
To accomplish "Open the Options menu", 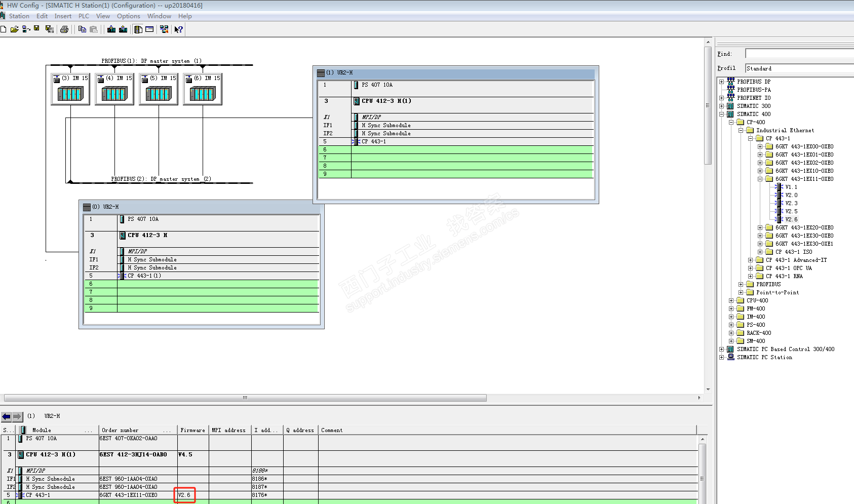I will pyautogui.click(x=129, y=16).
